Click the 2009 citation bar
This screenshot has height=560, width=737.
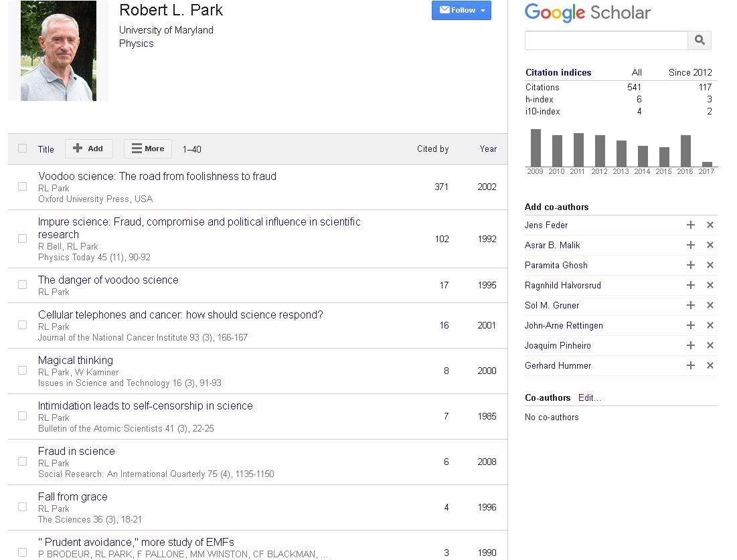(x=536, y=147)
